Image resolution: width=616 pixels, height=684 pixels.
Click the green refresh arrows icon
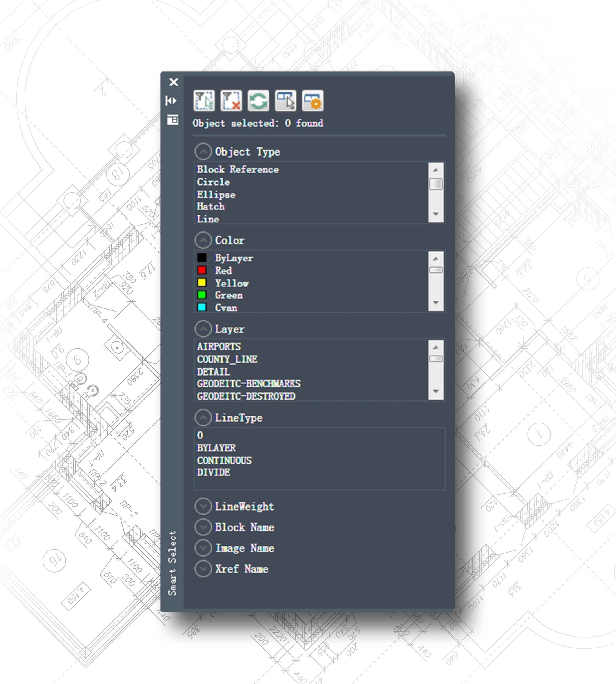(x=258, y=100)
